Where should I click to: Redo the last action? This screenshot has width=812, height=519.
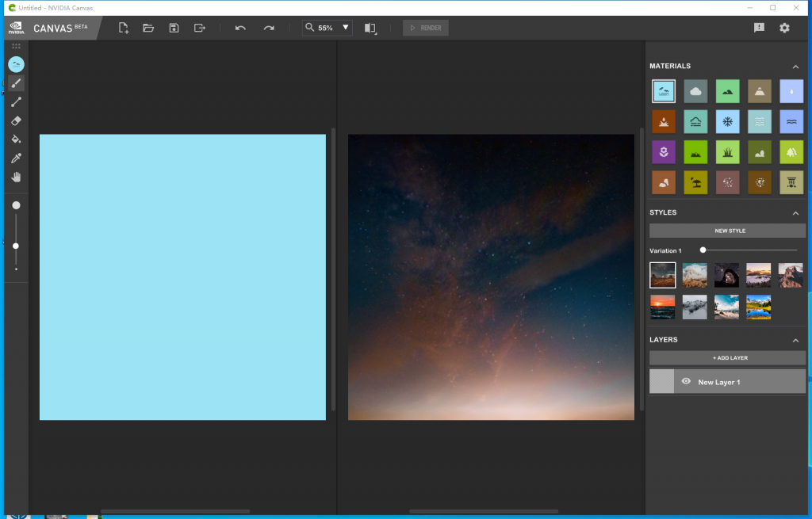(x=269, y=28)
